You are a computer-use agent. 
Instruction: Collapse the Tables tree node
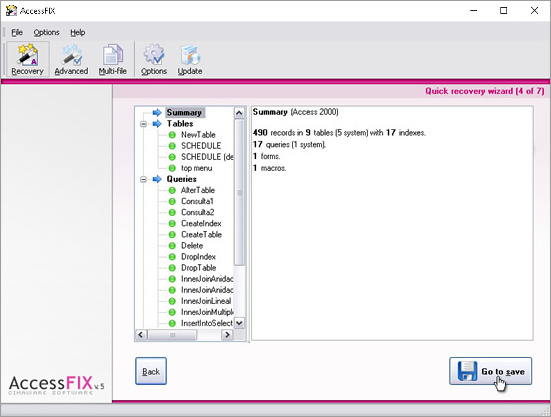pyautogui.click(x=143, y=124)
